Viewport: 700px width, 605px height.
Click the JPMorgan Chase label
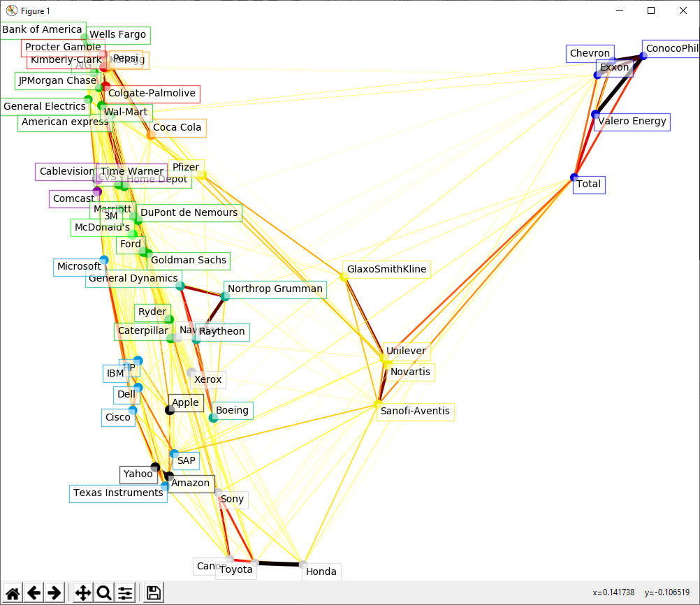click(x=57, y=81)
